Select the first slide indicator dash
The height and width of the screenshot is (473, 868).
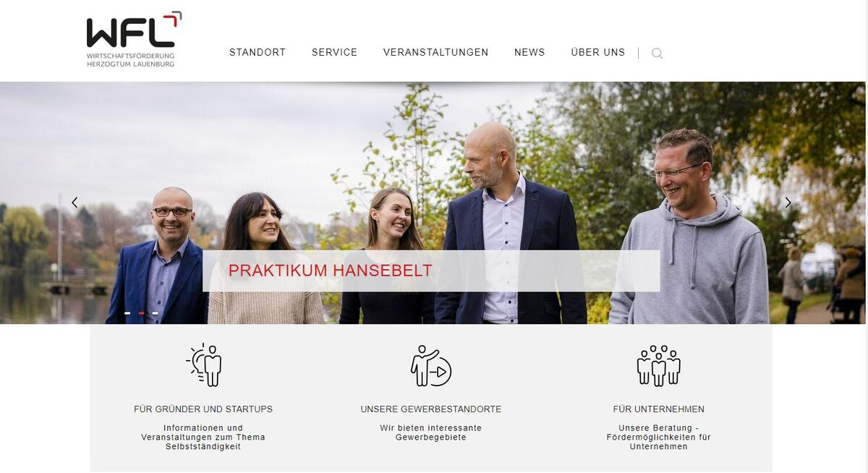tap(127, 313)
